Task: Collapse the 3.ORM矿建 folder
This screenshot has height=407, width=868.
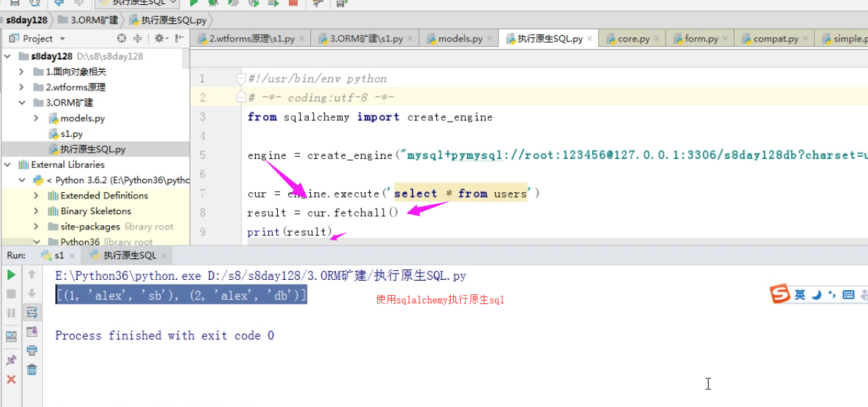Action: [x=21, y=102]
